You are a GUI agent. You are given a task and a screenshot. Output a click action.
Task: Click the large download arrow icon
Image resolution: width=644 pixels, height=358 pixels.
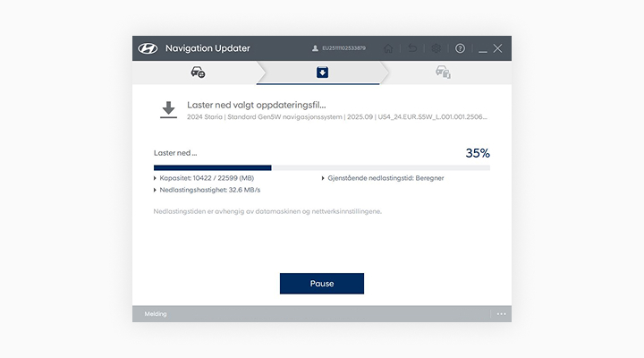click(x=167, y=109)
